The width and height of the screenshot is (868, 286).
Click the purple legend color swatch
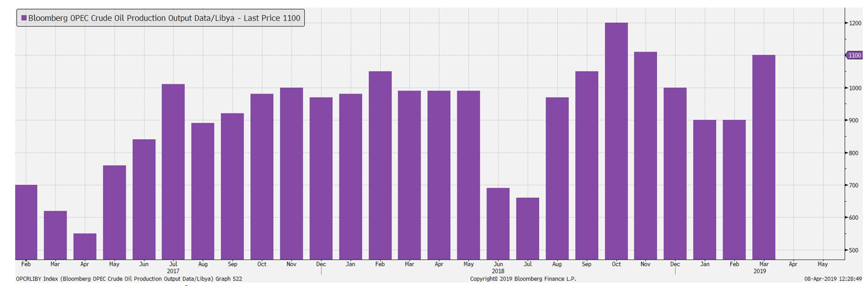pos(23,18)
